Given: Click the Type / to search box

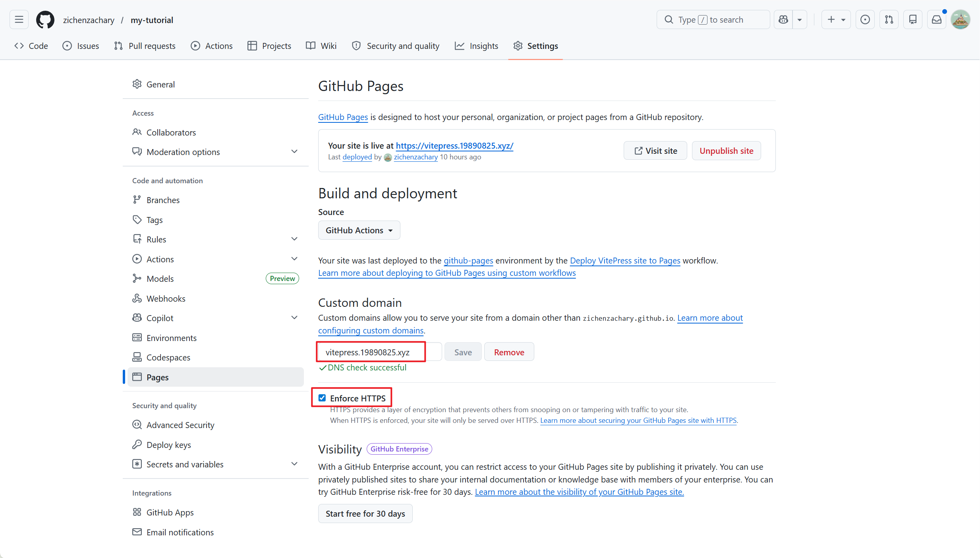Looking at the screenshot, I should pos(713,19).
